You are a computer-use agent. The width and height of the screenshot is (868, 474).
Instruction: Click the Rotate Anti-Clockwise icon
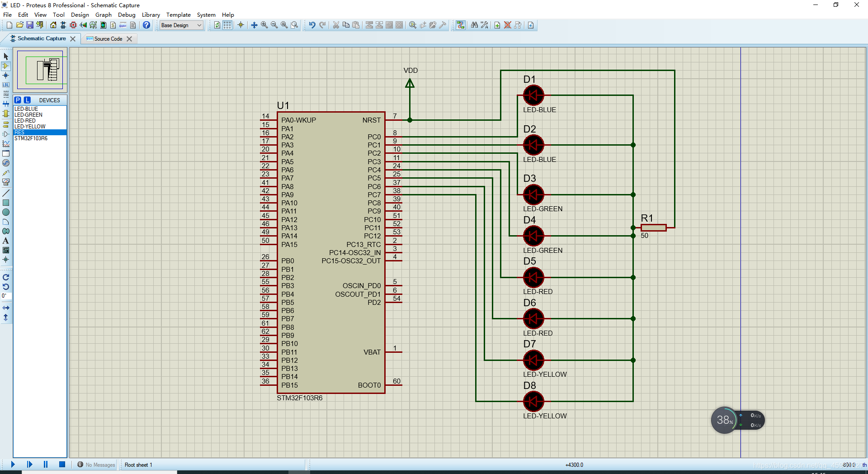point(6,287)
